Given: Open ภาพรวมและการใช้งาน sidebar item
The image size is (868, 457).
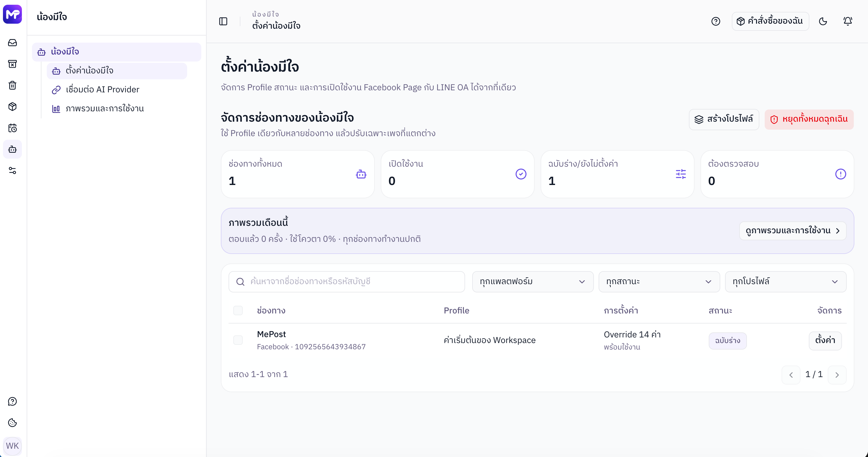Looking at the screenshot, I should [117, 108].
